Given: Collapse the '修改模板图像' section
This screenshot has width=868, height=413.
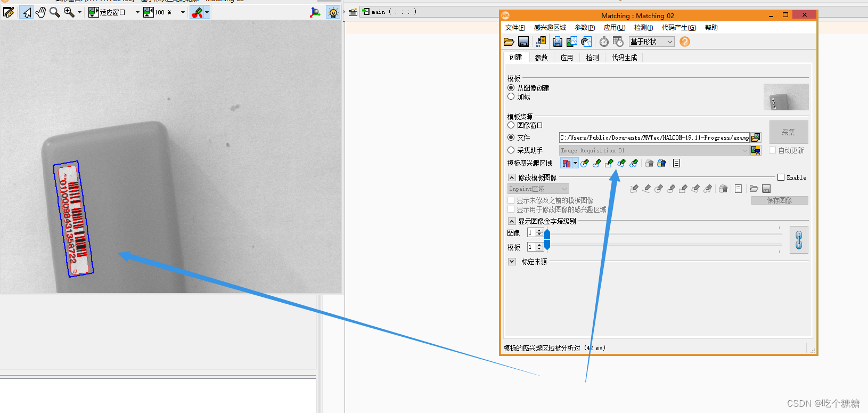Looking at the screenshot, I should pyautogui.click(x=512, y=177).
